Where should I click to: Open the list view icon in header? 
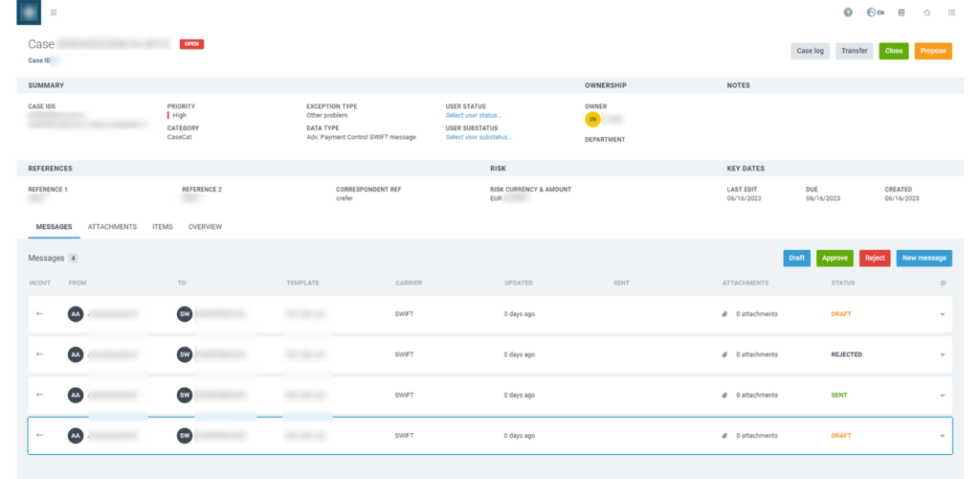point(951,12)
